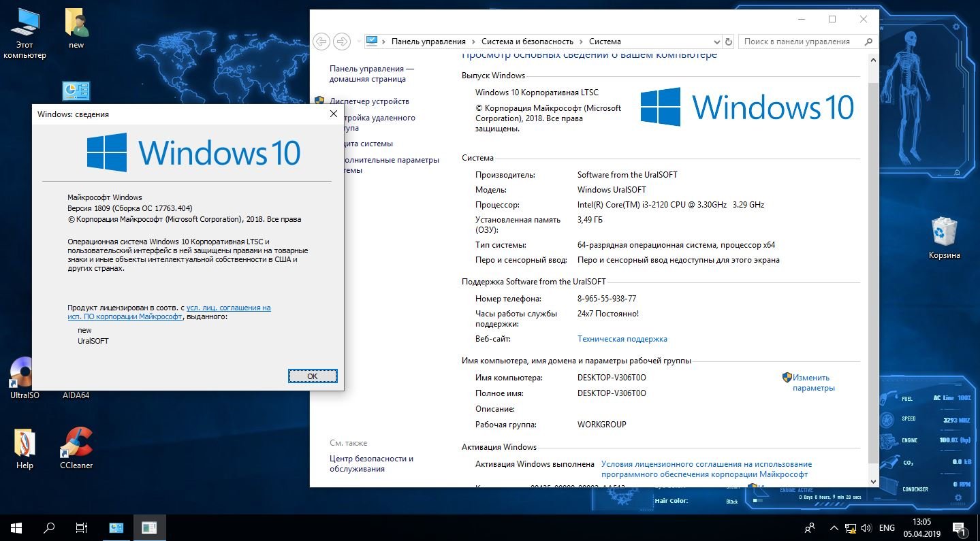Expand chevron after Панель управления breadcrumb
Image resolution: width=980 pixels, height=541 pixels.
coord(473,42)
